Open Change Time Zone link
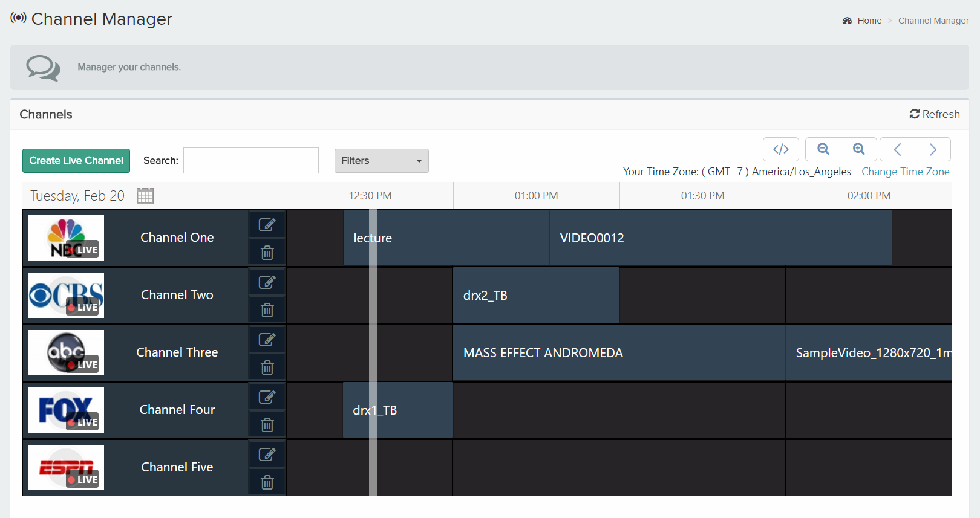Image resolution: width=980 pixels, height=518 pixels. point(906,172)
